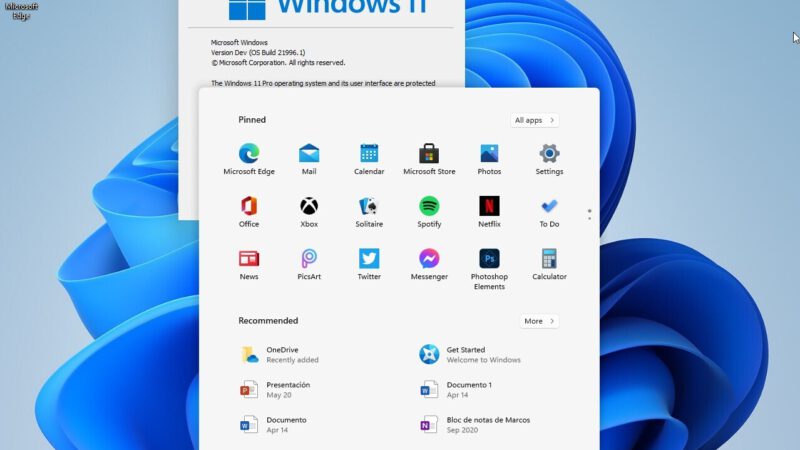Click the More button in Recommended

(539, 321)
